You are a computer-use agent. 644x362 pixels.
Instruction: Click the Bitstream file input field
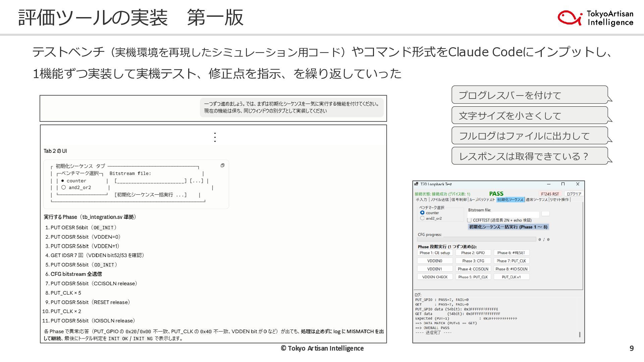[x=503, y=215]
